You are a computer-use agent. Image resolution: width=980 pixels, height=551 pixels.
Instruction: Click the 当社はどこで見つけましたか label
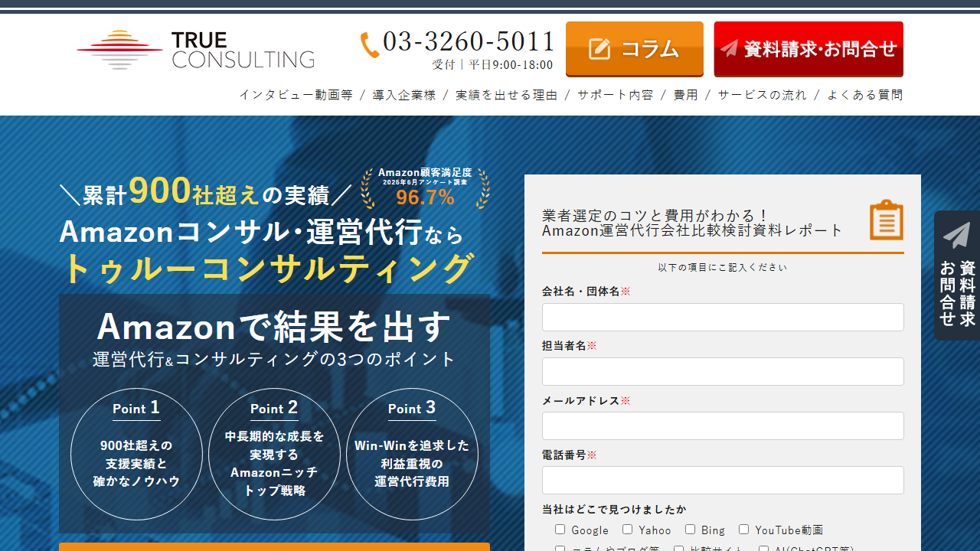click(614, 510)
